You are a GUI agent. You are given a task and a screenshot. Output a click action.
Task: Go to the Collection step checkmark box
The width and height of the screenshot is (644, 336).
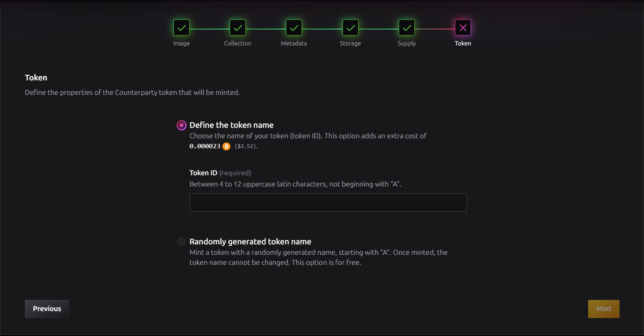tap(238, 28)
